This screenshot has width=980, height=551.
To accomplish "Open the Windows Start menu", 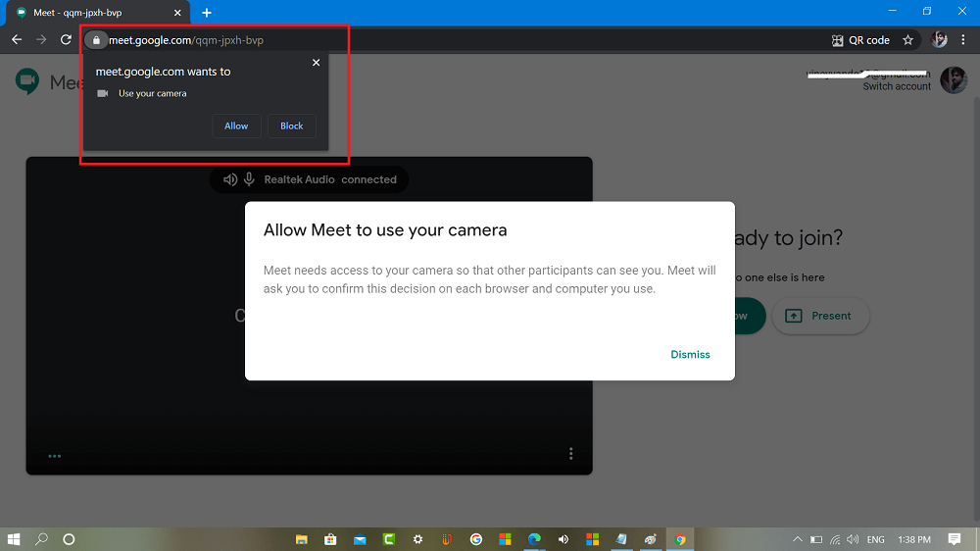I will tap(13, 539).
